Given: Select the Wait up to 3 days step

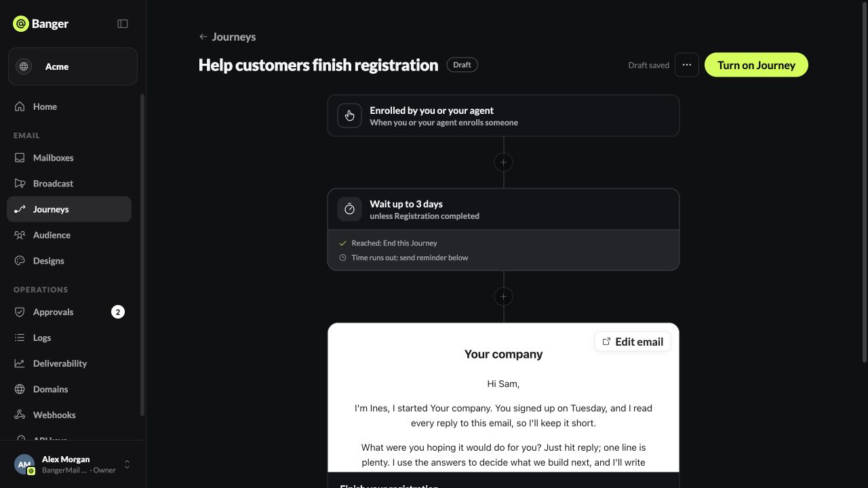Looking at the screenshot, I should click(503, 209).
